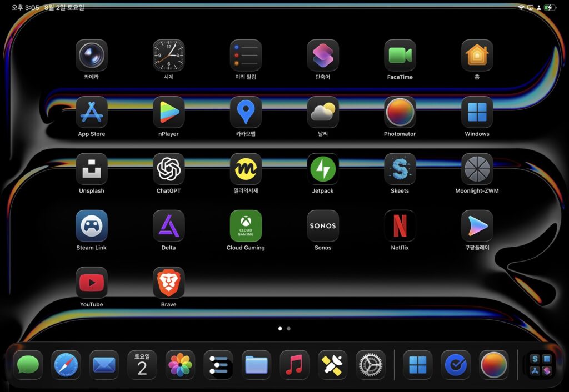The image size is (569, 392).
Task: Open the 카메라 camera app
Action: [92, 55]
